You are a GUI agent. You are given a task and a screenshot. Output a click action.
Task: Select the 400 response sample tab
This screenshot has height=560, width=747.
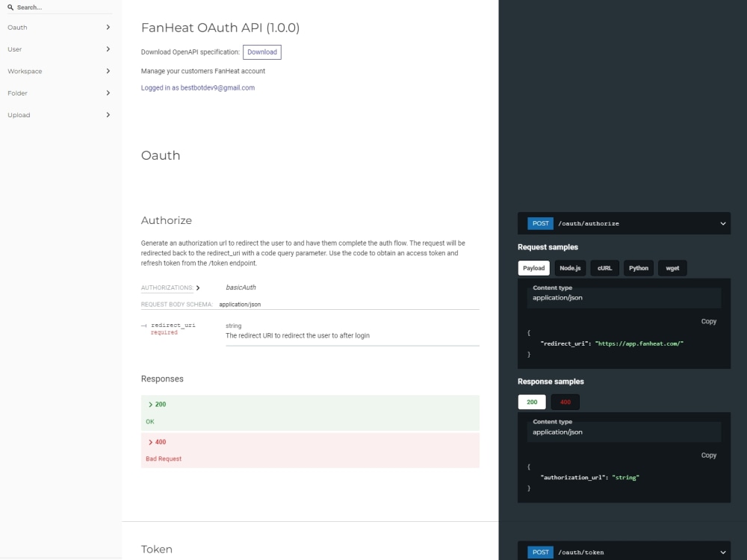565,402
